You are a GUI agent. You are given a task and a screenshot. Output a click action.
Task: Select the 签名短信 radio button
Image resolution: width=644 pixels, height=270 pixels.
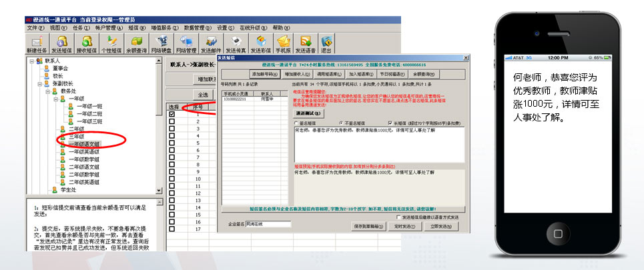coord(297,123)
